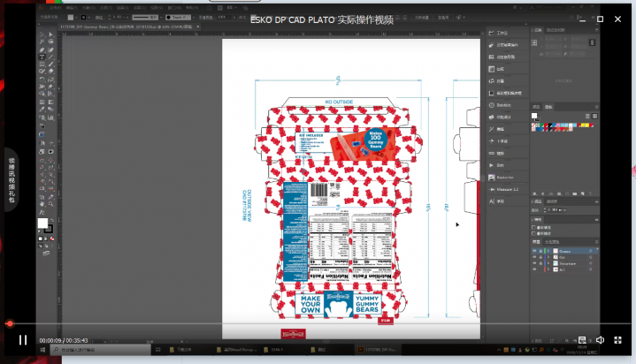Expand the Cut layer contents

click(x=549, y=257)
